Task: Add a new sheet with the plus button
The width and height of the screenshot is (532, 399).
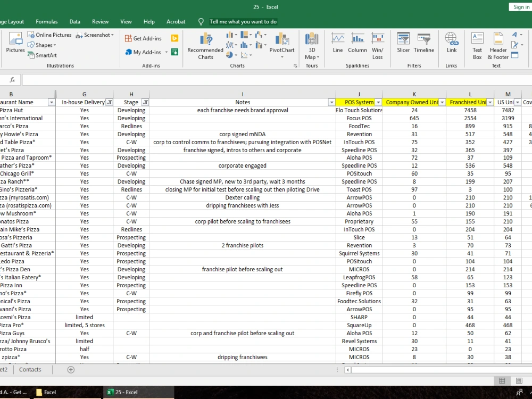Action: pyautogui.click(x=71, y=370)
